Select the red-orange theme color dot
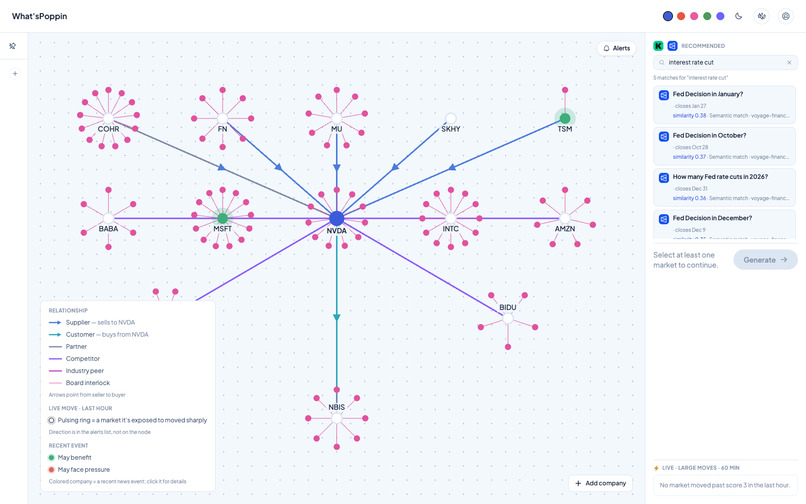This screenshot has width=806, height=504. pyautogui.click(x=681, y=16)
